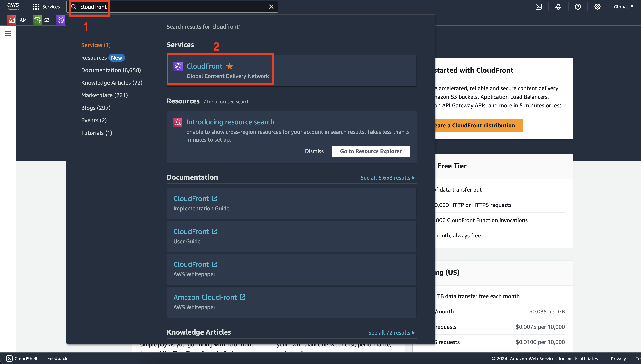Viewport: 641px width, 364px height.
Task: Expand the Global region dropdown
Action: coord(624,7)
